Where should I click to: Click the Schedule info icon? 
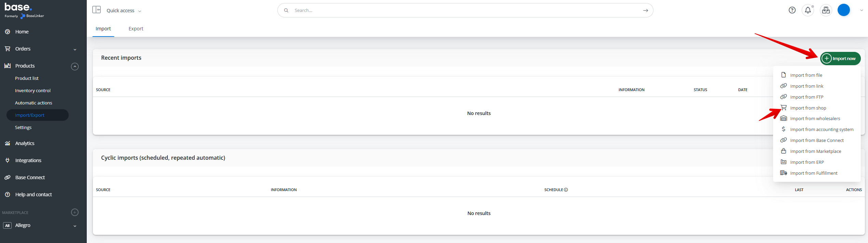(x=566, y=190)
